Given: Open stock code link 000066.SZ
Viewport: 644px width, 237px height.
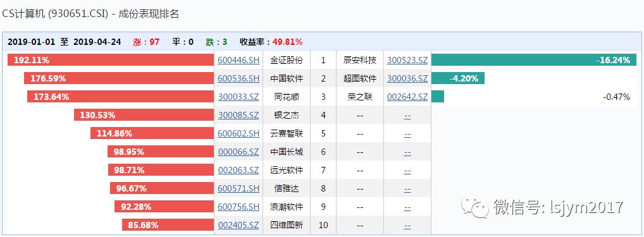Looking at the screenshot, I should point(238,152).
